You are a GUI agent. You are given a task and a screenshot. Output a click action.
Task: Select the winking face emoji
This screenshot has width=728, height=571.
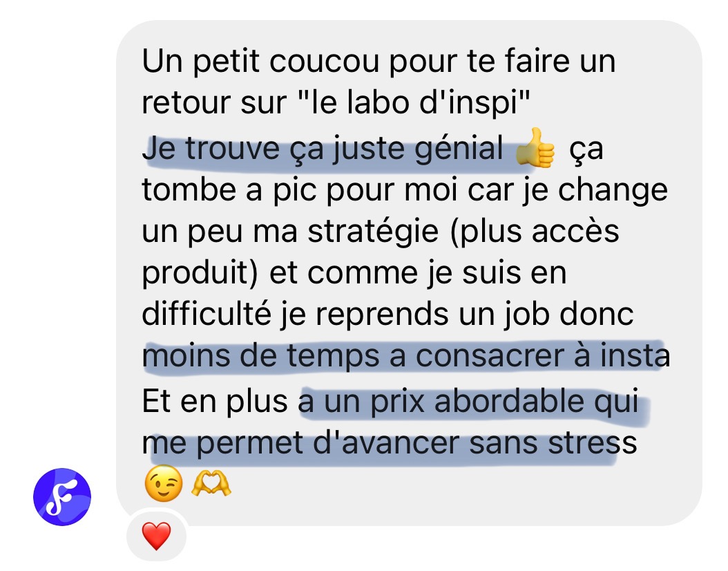(164, 483)
